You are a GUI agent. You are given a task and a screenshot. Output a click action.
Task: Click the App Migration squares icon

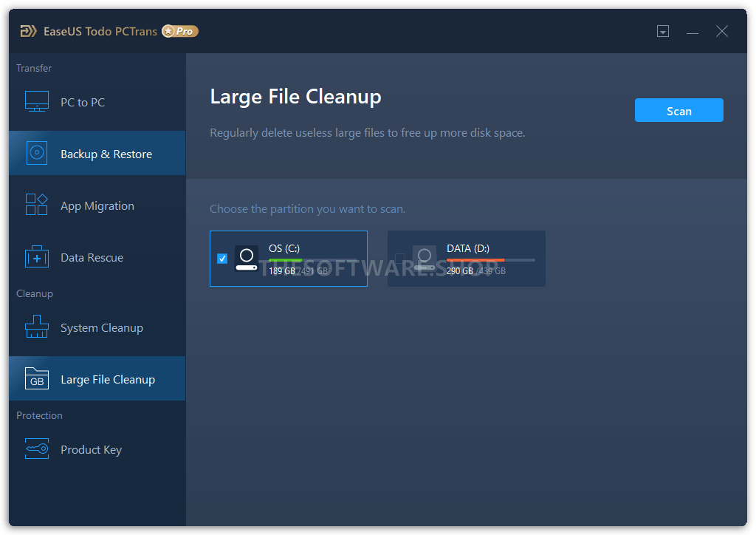pyautogui.click(x=37, y=205)
